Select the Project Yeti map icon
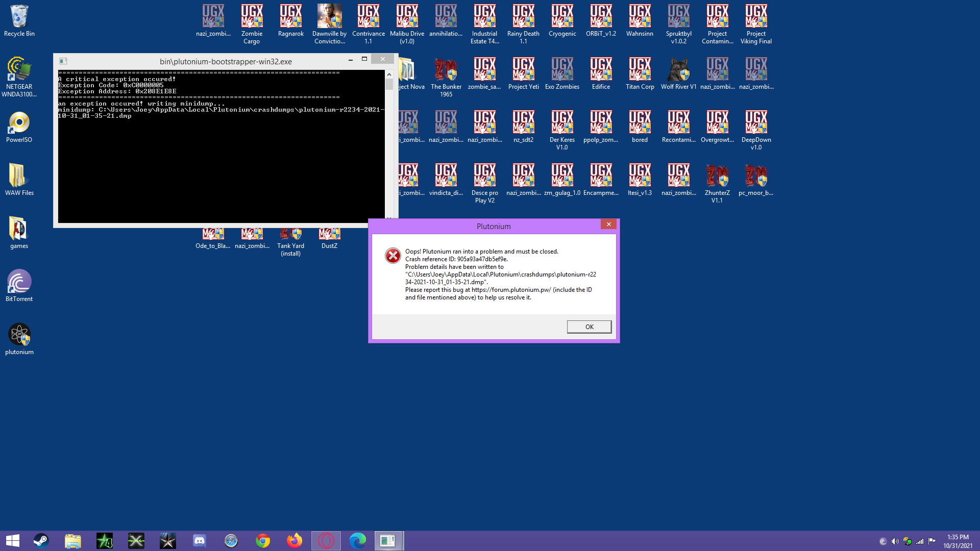Image resolution: width=980 pixels, height=551 pixels. [524, 74]
